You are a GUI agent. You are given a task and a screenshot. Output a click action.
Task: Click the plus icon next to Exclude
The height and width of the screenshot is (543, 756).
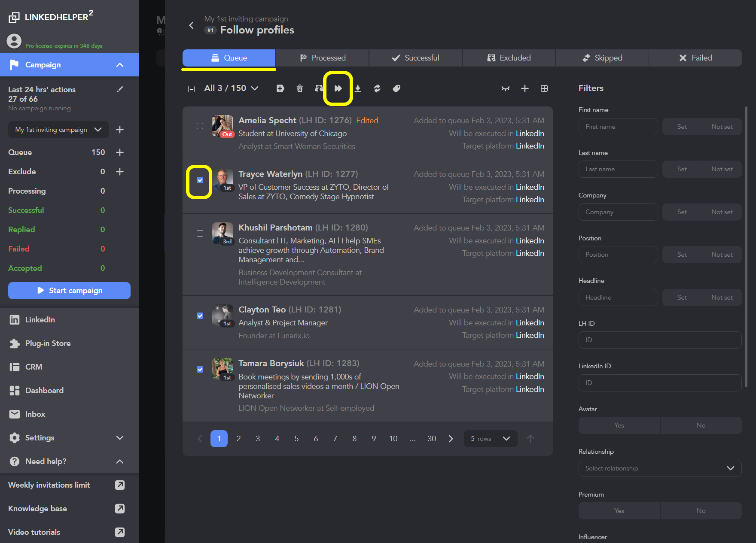120,172
